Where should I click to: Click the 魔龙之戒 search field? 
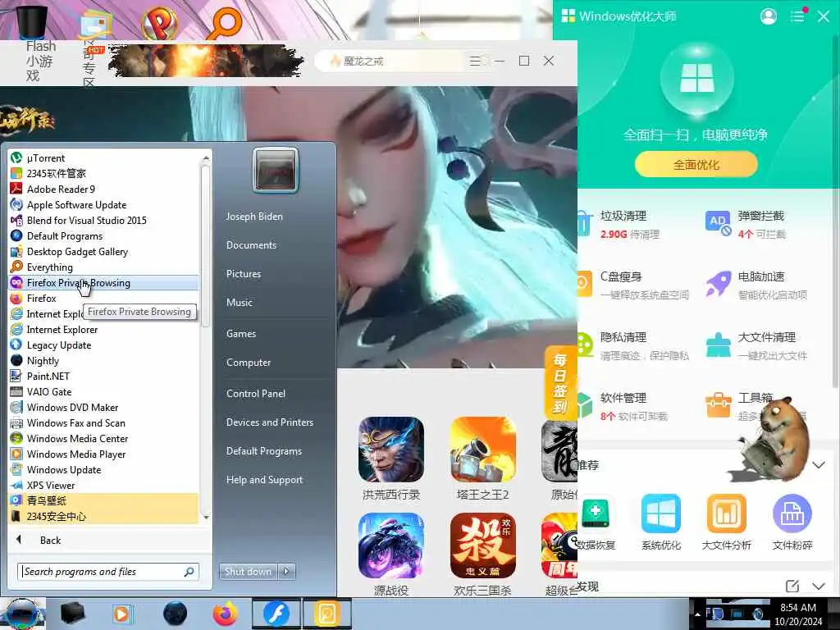[390, 61]
